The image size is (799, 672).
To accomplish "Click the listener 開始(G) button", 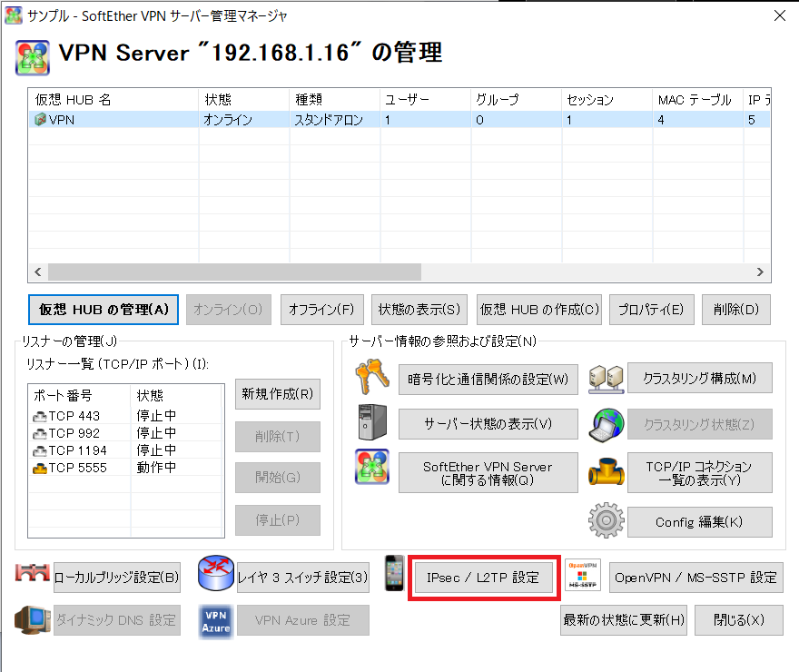I will (278, 478).
